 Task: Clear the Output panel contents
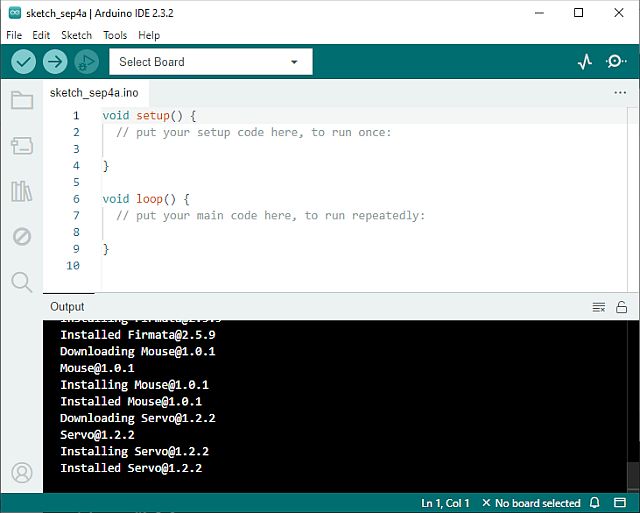pyautogui.click(x=599, y=307)
